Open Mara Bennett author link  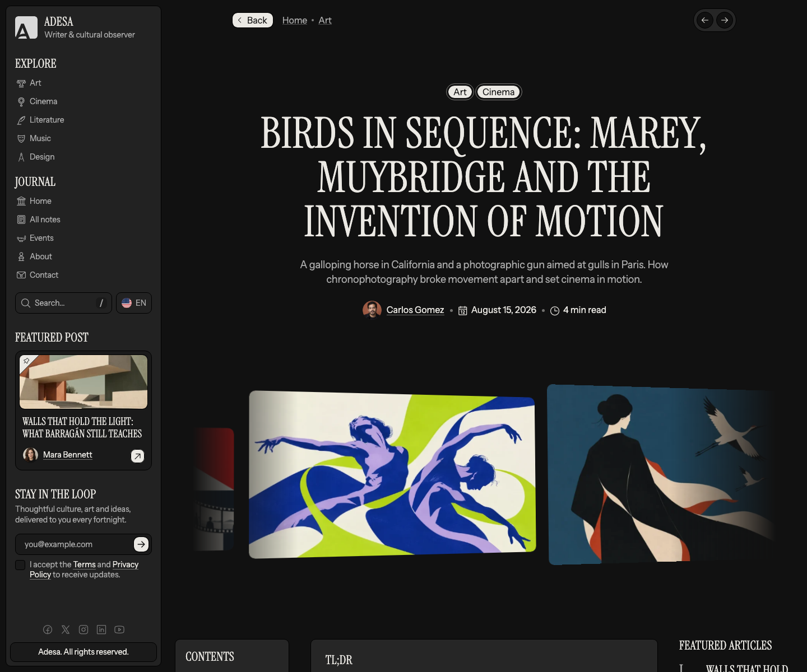[x=68, y=455]
